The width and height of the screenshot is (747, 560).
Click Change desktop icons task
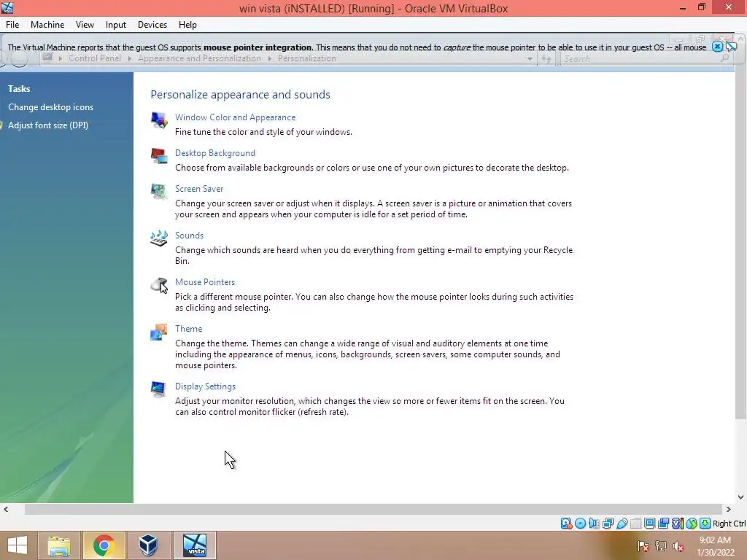tap(50, 107)
